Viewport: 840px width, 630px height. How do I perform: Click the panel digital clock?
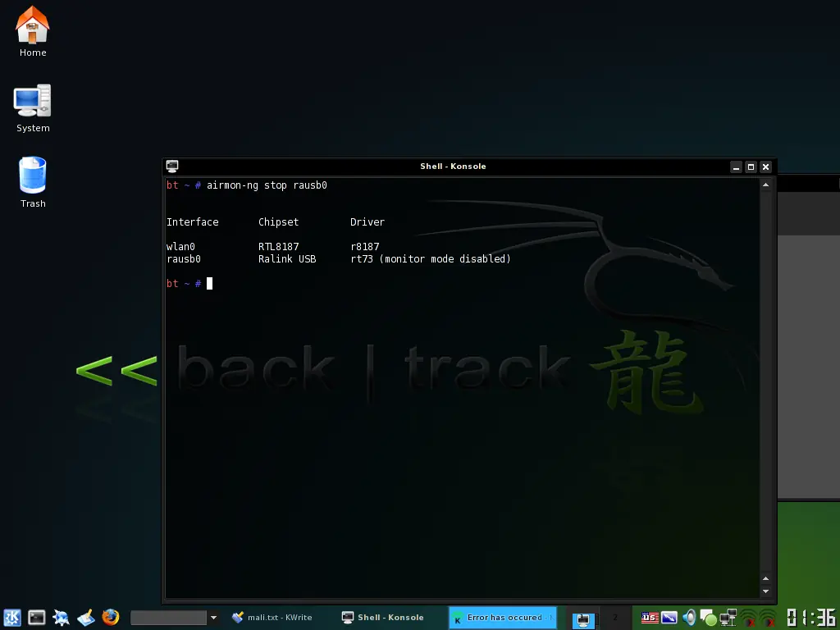(811, 618)
